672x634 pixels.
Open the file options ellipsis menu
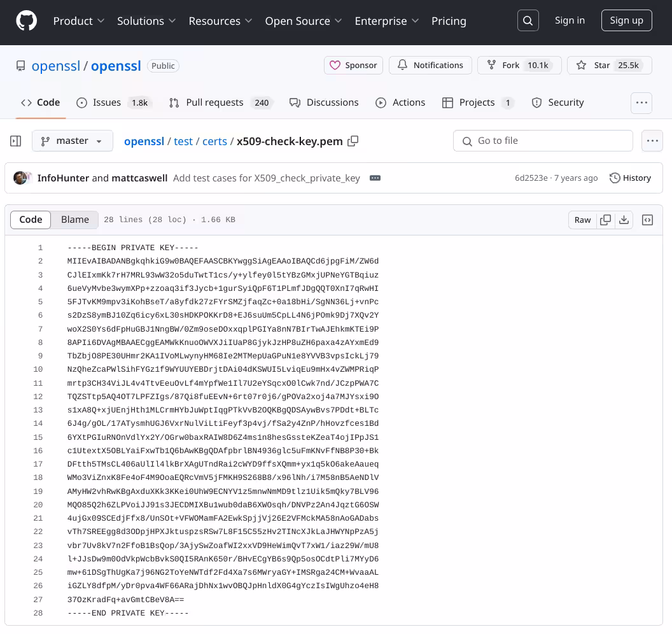click(652, 141)
